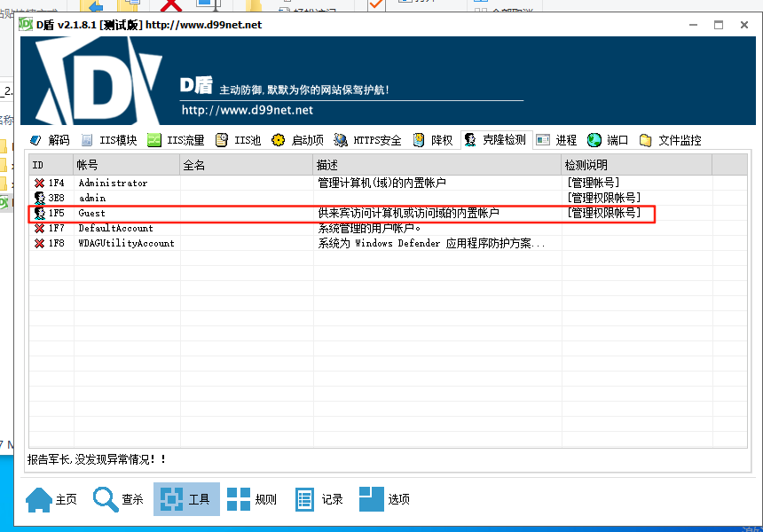The width and height of the screenshot is (763, 532).
Task: Click the 记录 list icon
Action: 304,499
